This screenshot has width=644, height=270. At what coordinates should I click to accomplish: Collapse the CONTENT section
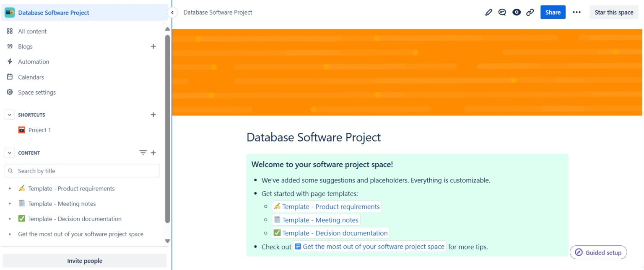9,152
